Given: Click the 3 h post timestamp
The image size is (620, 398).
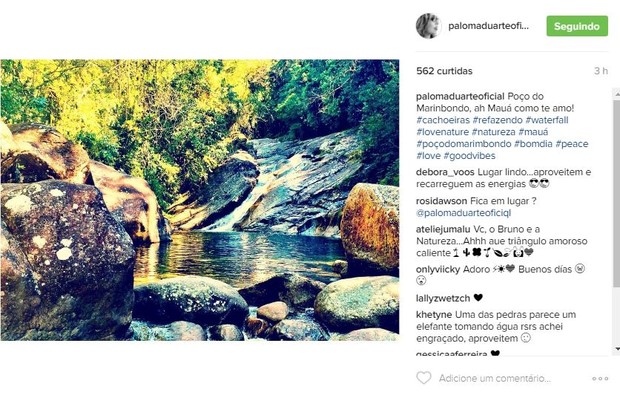Looking at the screenshot, I should coord(601,71).
